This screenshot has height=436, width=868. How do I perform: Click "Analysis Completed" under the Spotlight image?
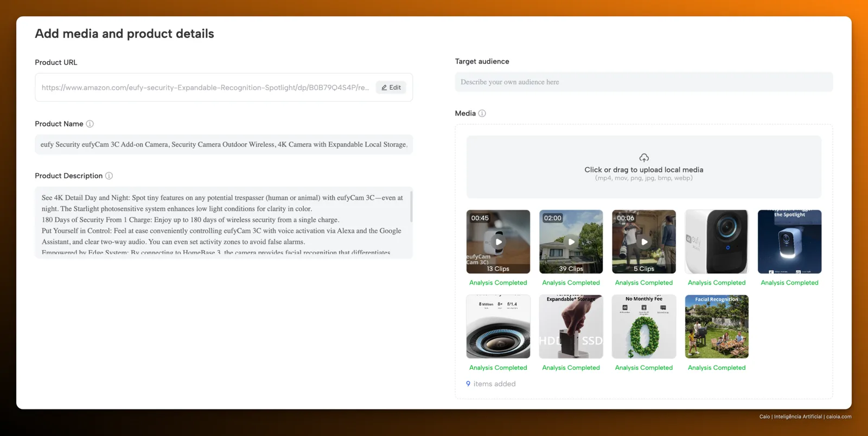point(789,283)
